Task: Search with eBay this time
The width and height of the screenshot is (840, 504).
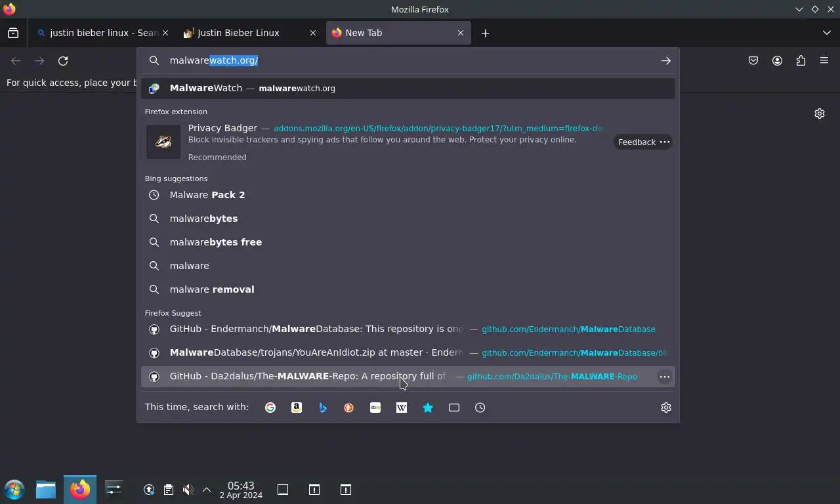Action: point(375,408)
